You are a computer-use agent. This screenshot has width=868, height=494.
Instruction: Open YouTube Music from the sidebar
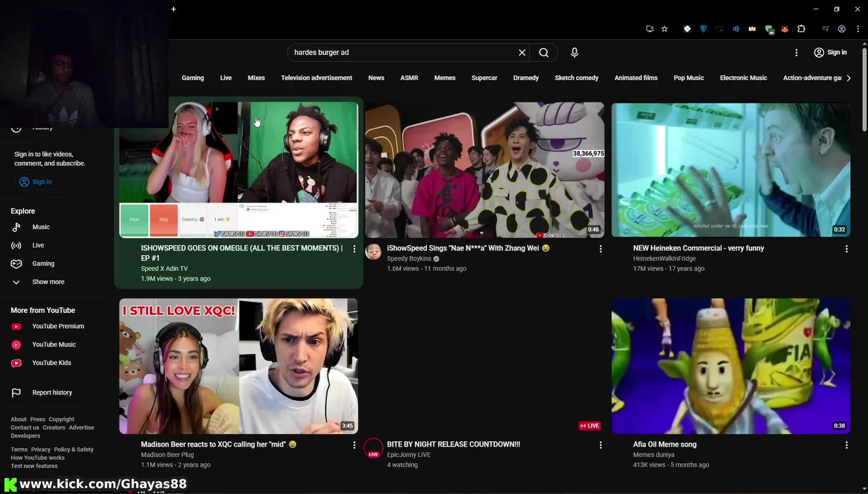pyautogui.click(x=55, y=344)
